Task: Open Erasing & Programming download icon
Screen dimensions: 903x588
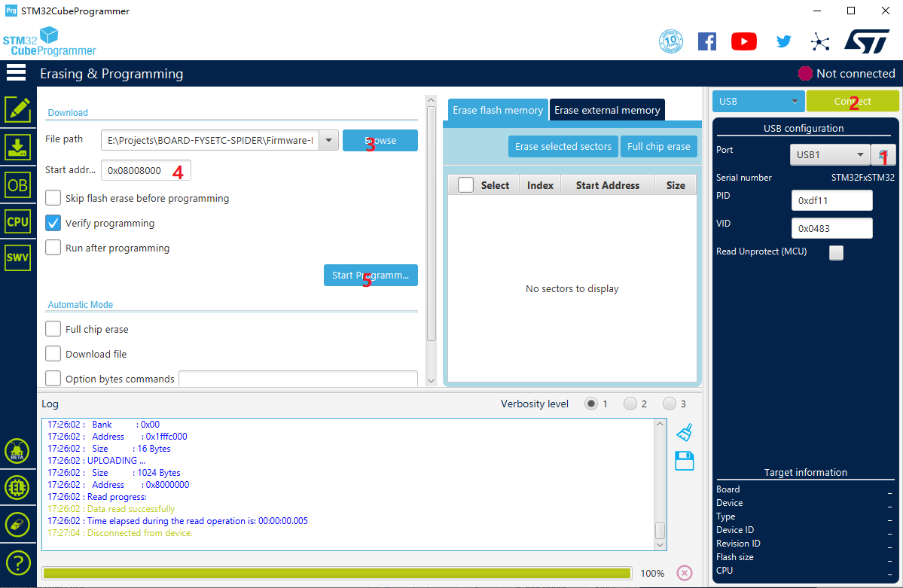Action: 18,148
